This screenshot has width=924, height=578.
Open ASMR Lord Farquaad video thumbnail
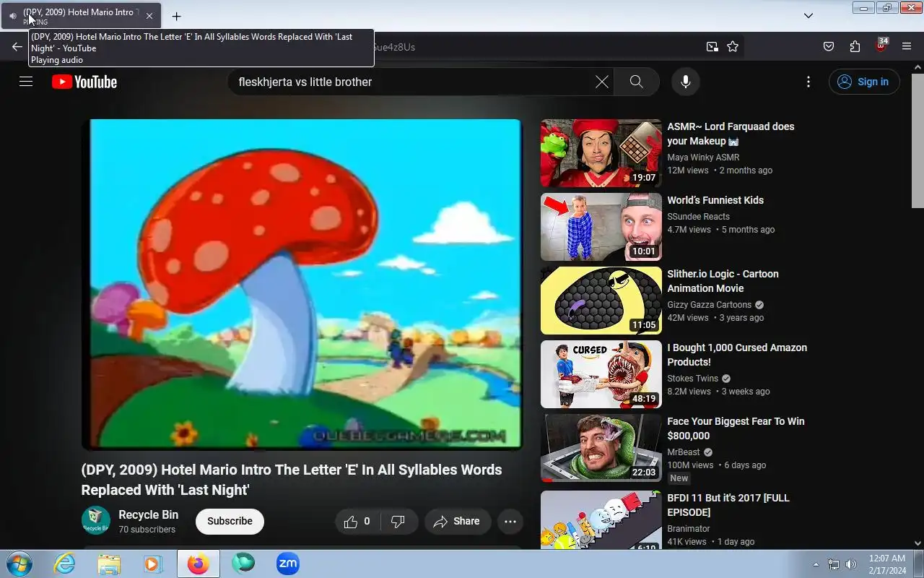pos(601,153)
